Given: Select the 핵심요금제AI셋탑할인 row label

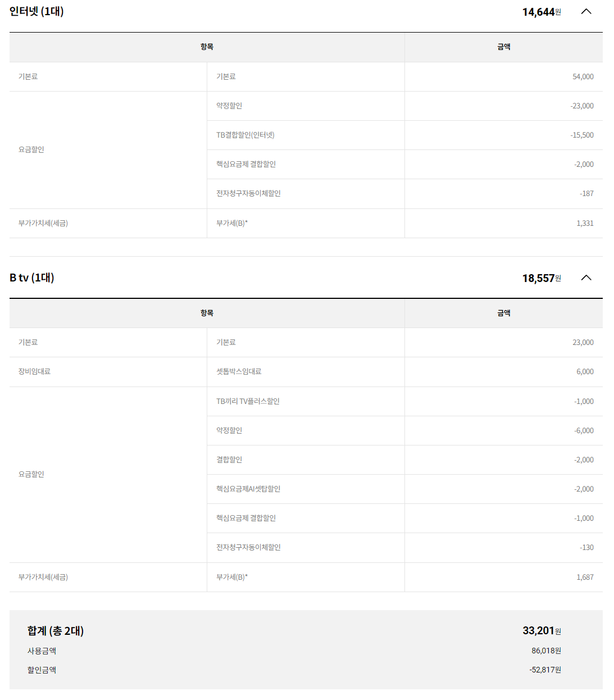Looking at the screenshot, I should pyautogui.click(x=248, y=489).
